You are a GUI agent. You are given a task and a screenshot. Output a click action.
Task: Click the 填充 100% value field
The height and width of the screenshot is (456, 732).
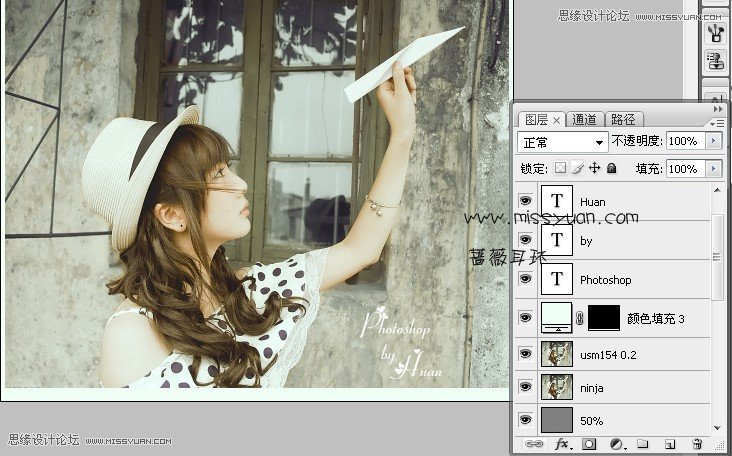pyautogui.click(x=686, y=168)
